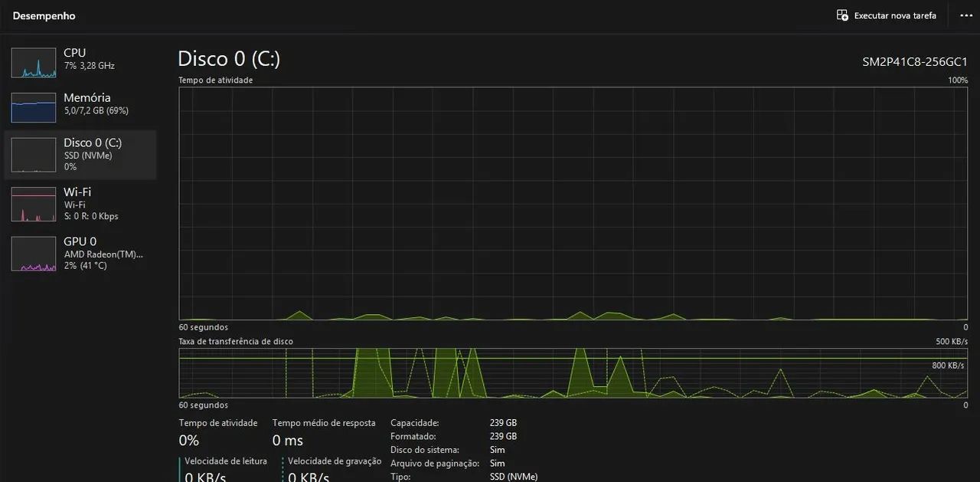Select the Wi-Fi label in sidebar

(x=77, y=192)
